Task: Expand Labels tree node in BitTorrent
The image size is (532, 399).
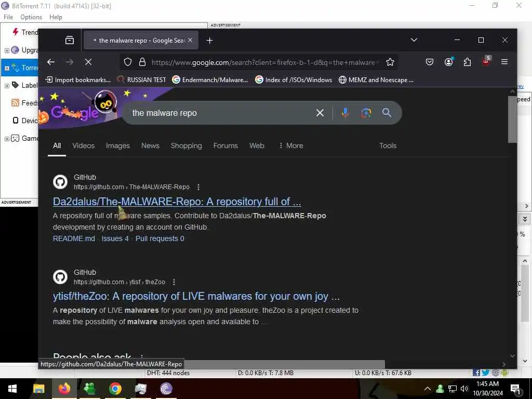Action: (7, 86)
